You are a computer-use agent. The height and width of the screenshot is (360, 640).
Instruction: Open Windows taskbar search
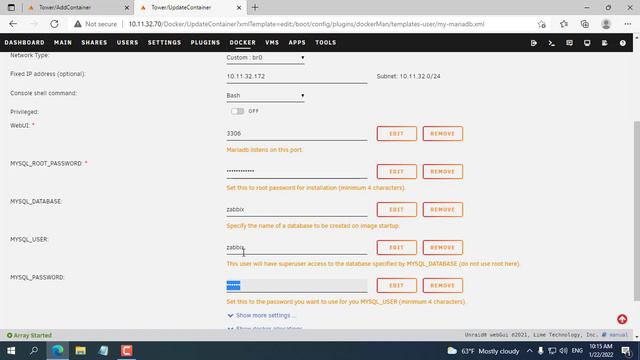pyautogui.click(x=34, y=351)
